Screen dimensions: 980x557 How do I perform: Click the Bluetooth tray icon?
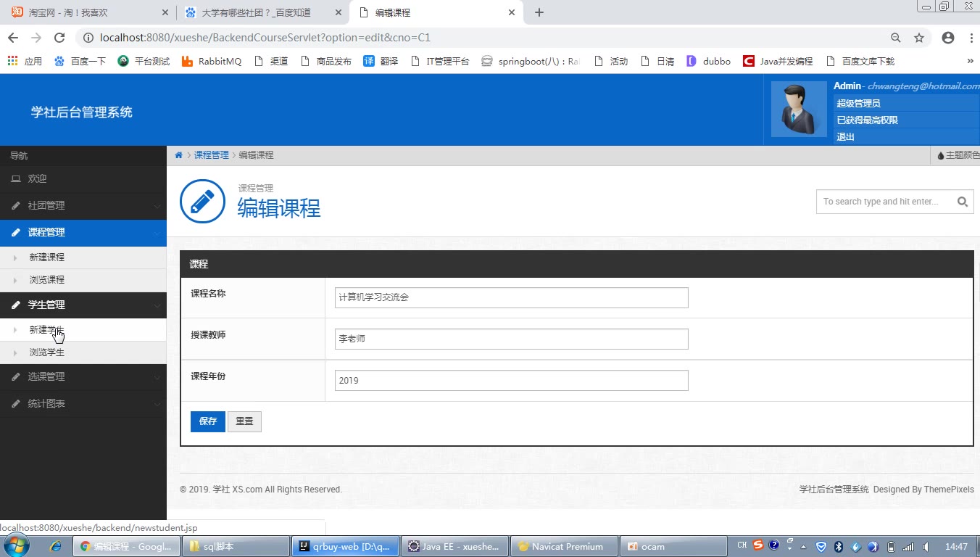839,547
